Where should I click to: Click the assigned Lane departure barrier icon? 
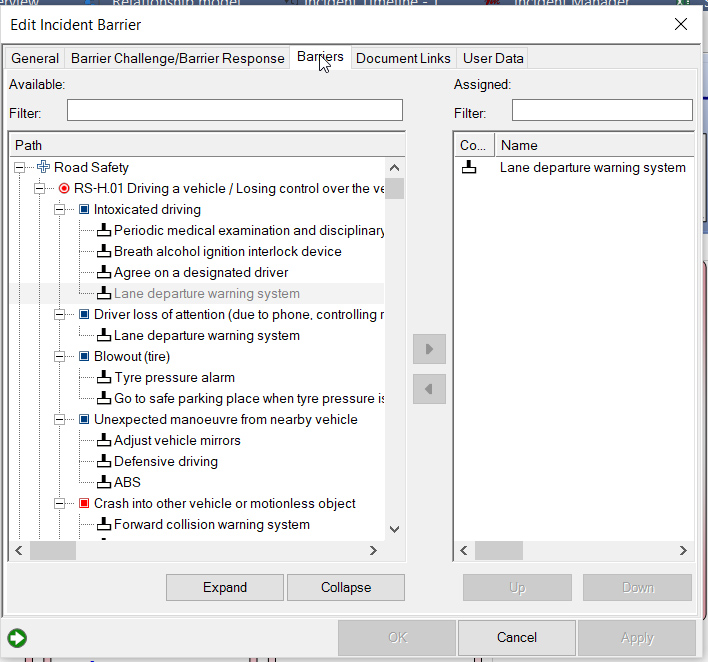470,168
